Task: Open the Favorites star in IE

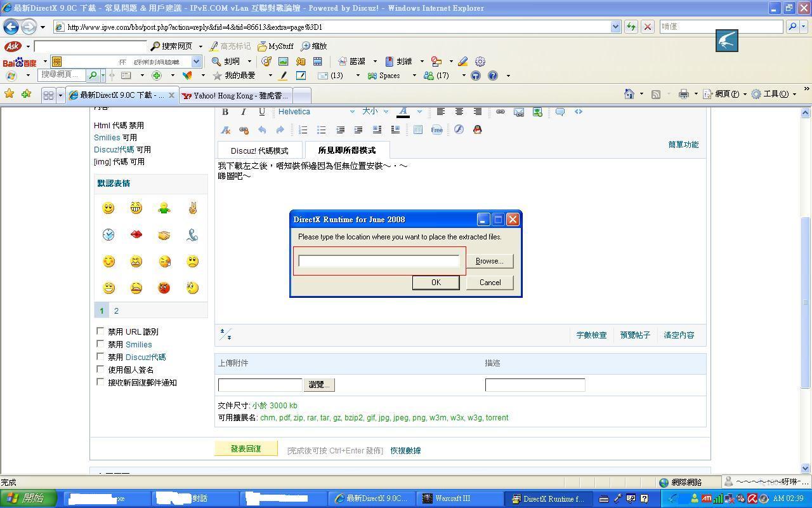Action: click(10, 94)
